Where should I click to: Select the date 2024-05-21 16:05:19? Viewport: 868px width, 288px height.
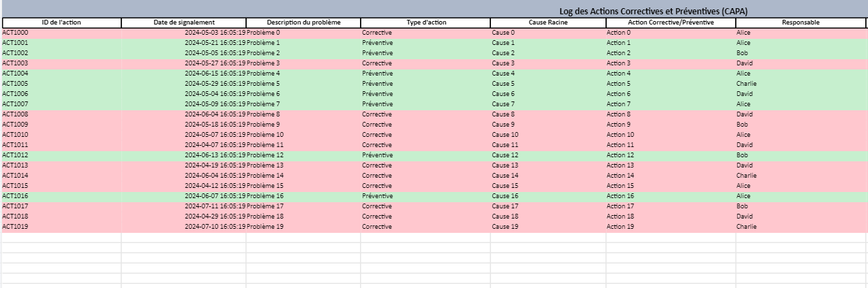tap(215, 43)
